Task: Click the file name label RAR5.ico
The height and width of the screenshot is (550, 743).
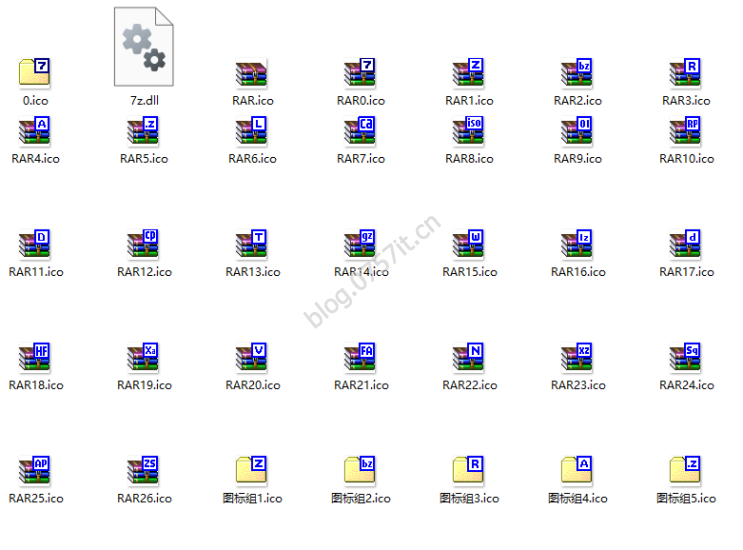Action: point(144,159)
